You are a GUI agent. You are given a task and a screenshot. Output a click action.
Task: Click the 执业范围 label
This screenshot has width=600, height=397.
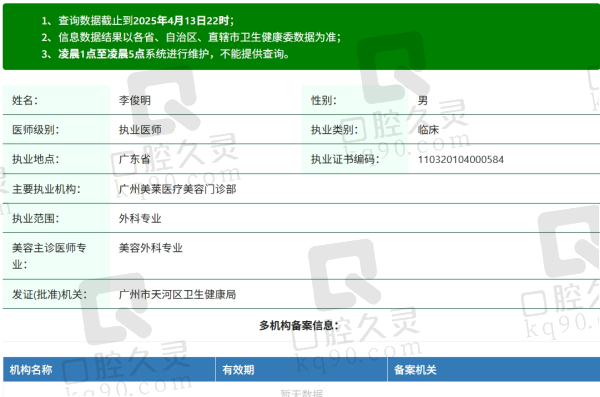36,219
